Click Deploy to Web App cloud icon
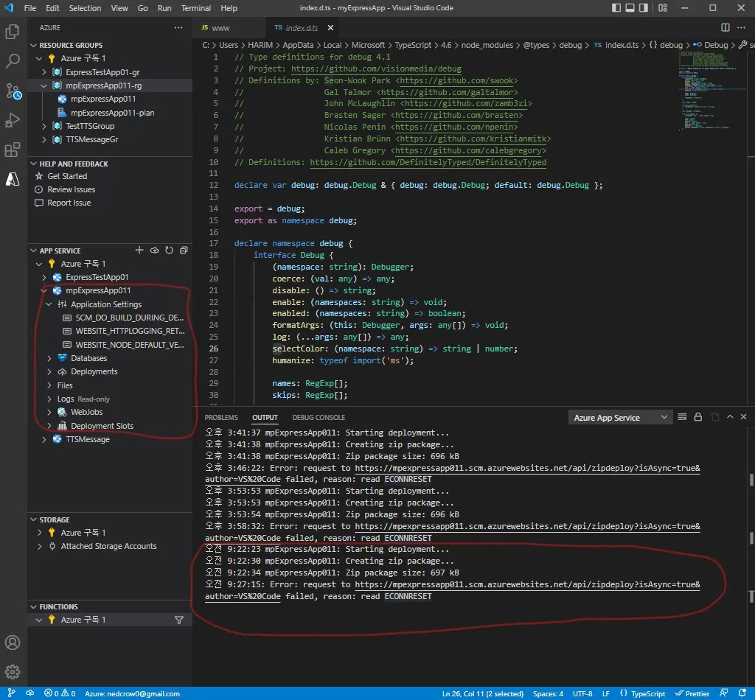 click(x=155, y=251)
